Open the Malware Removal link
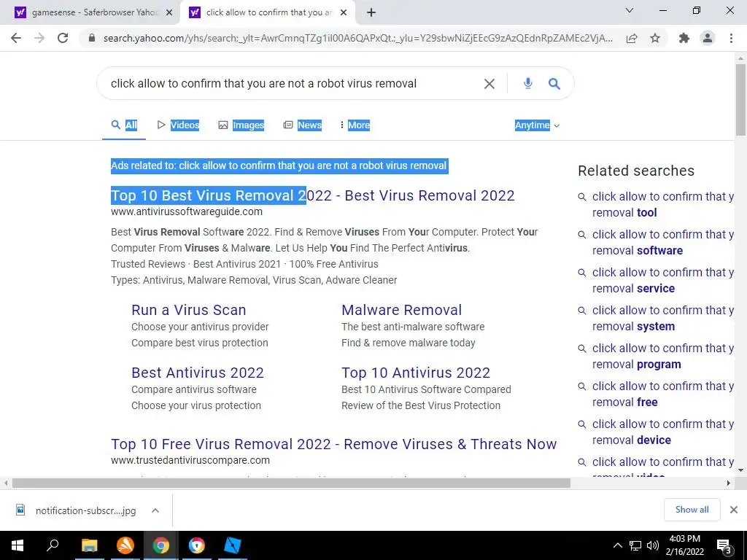Screen dimensions: 747x560 402,310
